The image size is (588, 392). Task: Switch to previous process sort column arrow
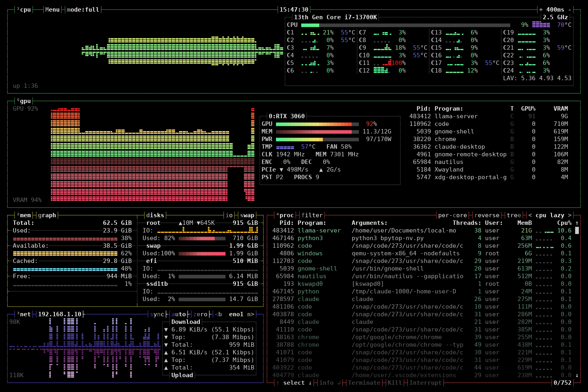point(530,215)
